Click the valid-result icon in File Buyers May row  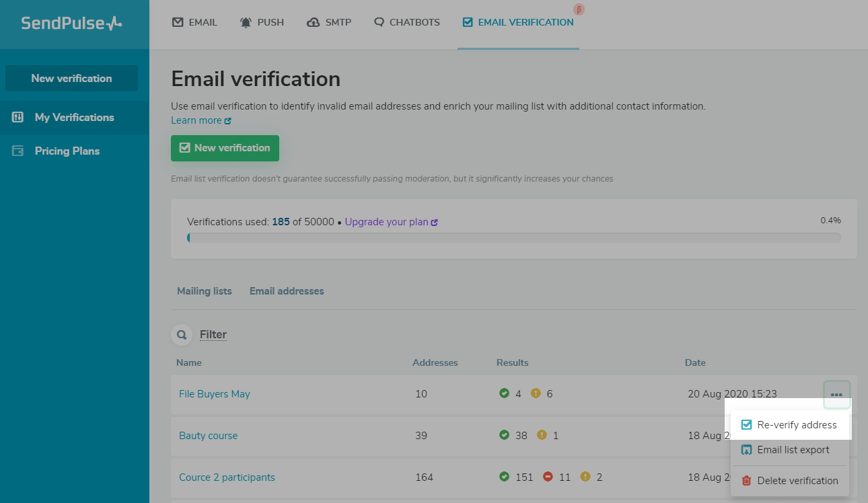point(504,393)
